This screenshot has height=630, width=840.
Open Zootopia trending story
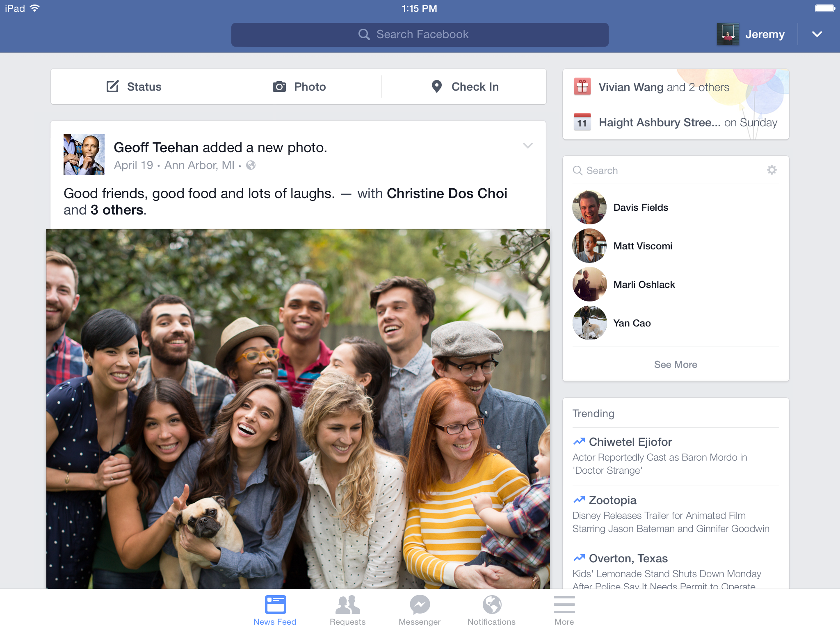point(612,500)
